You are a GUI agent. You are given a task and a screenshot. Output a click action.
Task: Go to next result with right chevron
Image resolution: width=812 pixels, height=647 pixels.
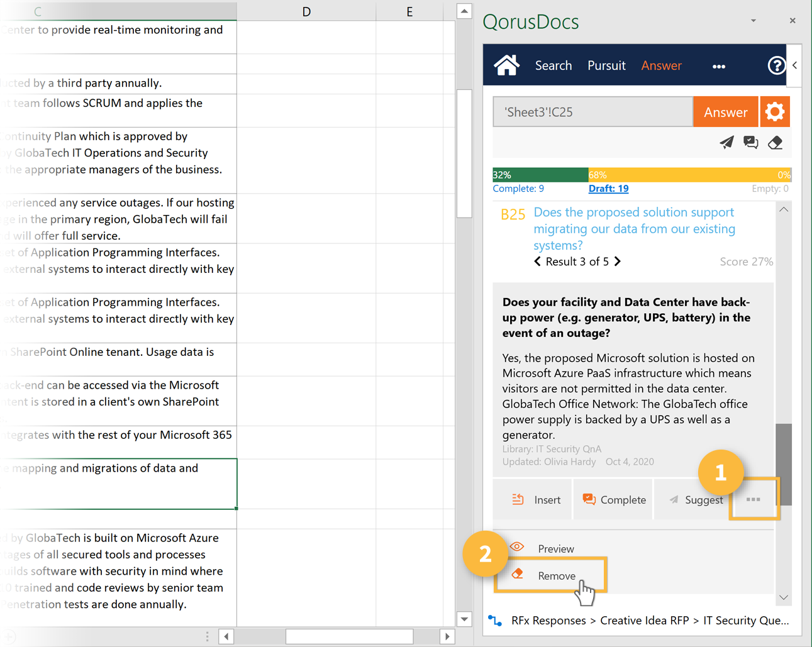tap(618, 262)
